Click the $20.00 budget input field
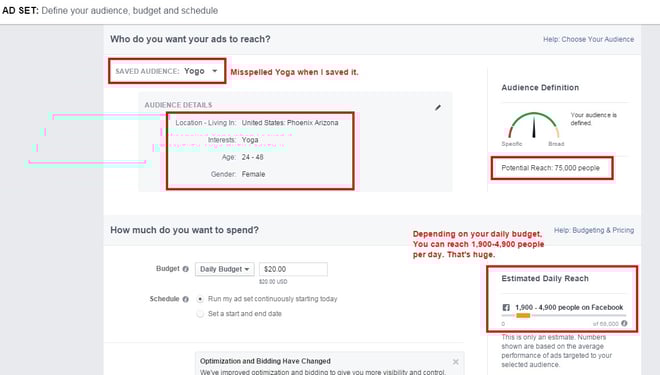The height and width of the screenshot is (375, 660). pyautogui.click(x=293, y=269)
